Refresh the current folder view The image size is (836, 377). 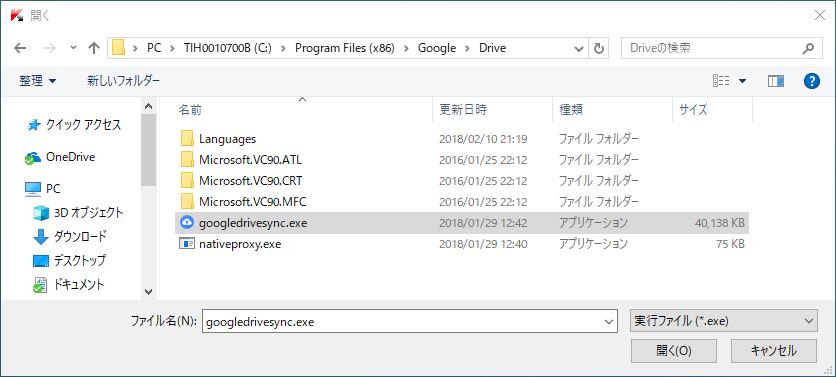pyautogui.click(x=599, y=49)
